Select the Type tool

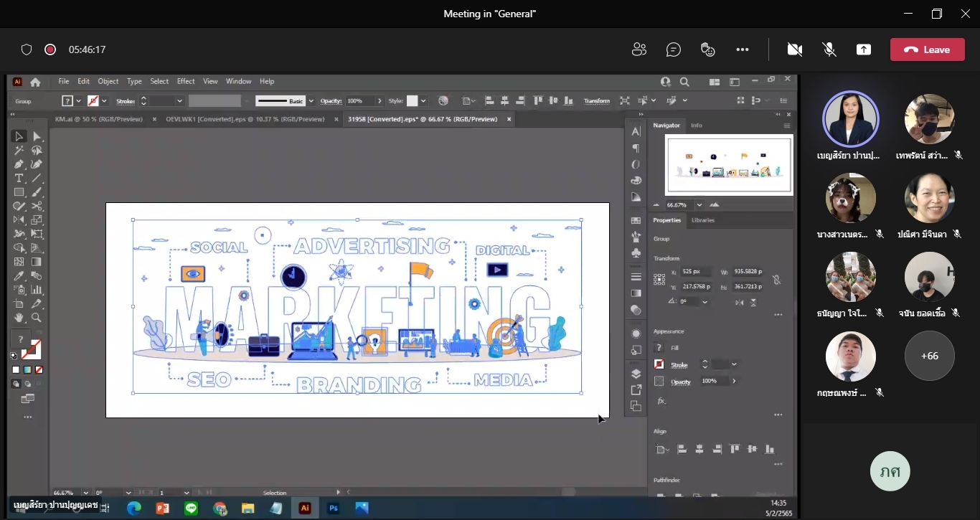pyautogui.click(x=19, y=178)
